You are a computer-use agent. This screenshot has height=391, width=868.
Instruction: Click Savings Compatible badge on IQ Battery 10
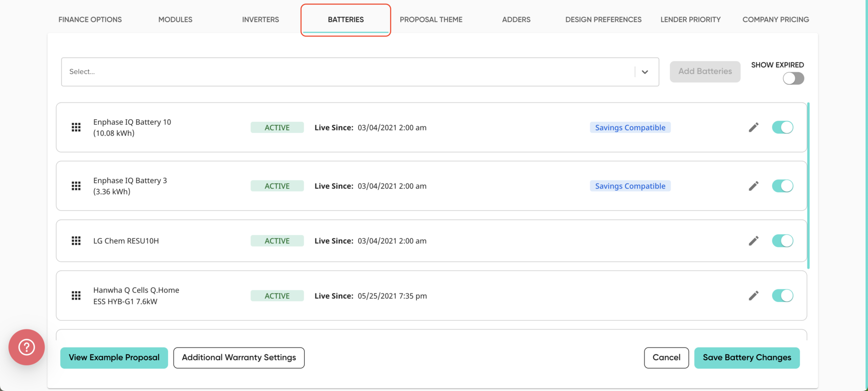pyautogui.click(x=630, y=127)
